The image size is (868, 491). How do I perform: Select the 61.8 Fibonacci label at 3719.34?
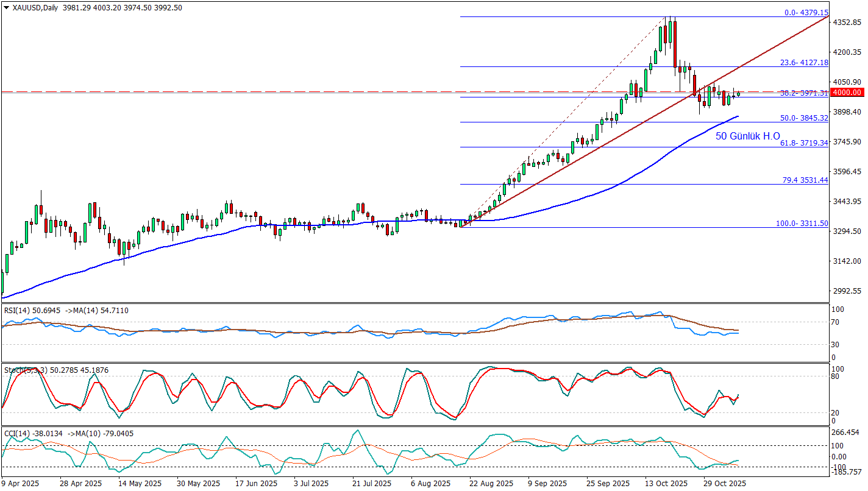[x=805, y=143]
